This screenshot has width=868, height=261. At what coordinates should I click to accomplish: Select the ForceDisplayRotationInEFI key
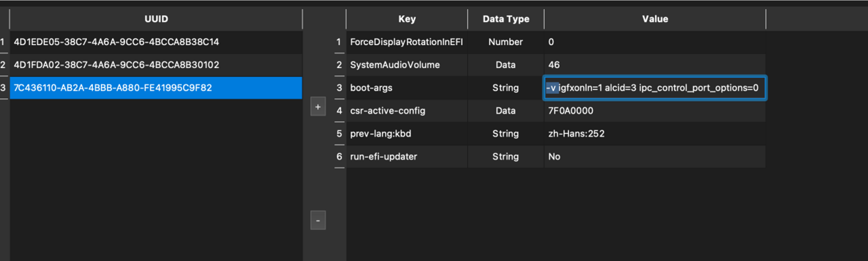pos(406,42)
